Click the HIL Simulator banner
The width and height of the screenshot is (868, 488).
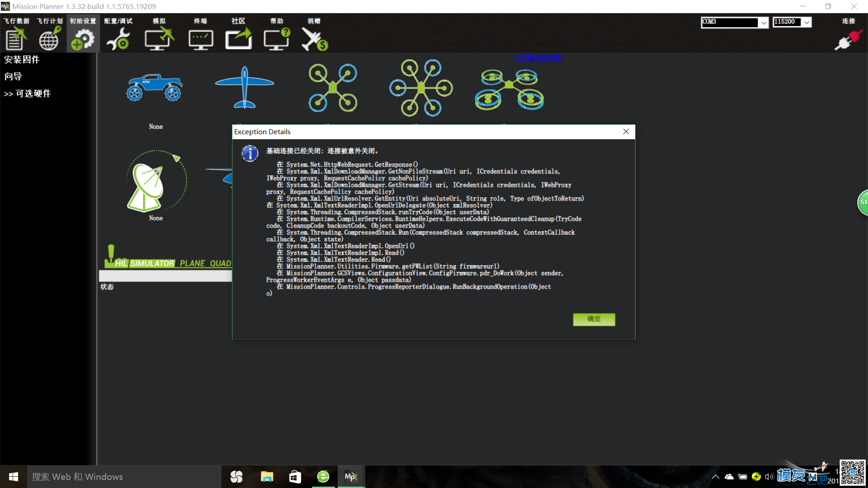click(168, 258)
